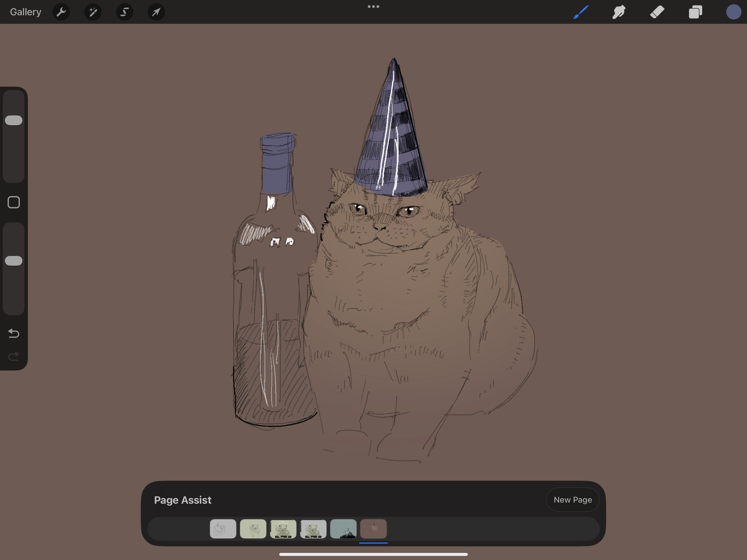Tap the Redo arrow in sidebar

[x=14, y=356]
